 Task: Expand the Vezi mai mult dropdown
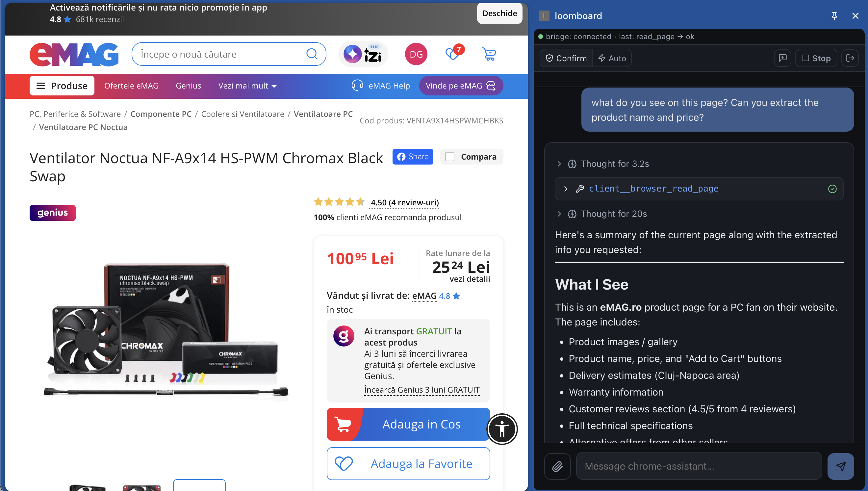(x=247, y=86)
